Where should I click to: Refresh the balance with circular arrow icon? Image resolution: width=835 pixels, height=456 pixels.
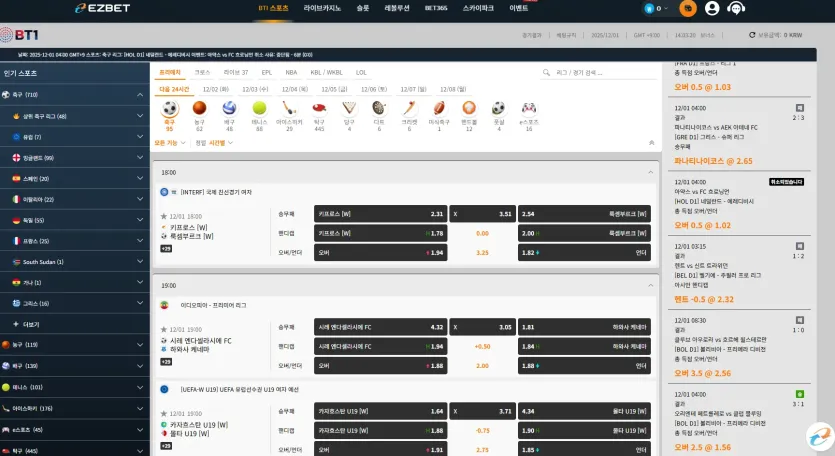pyautogui.click(x=752, y=35)
